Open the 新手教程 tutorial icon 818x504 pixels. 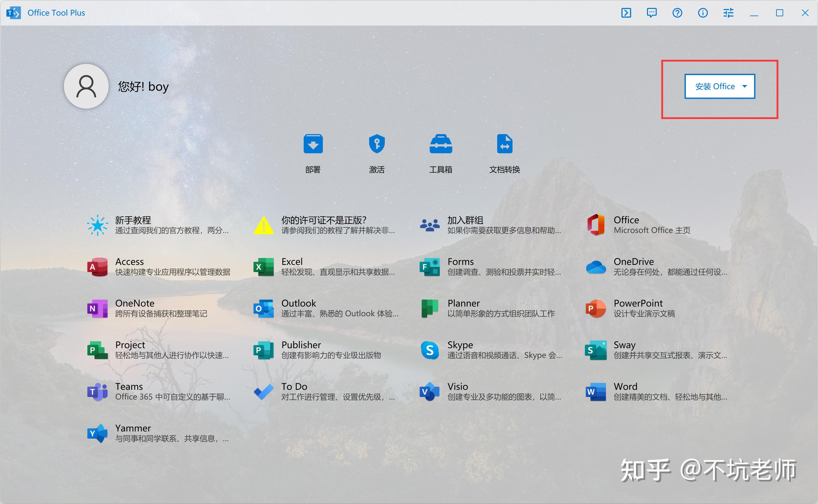click(x=97, y=225)
